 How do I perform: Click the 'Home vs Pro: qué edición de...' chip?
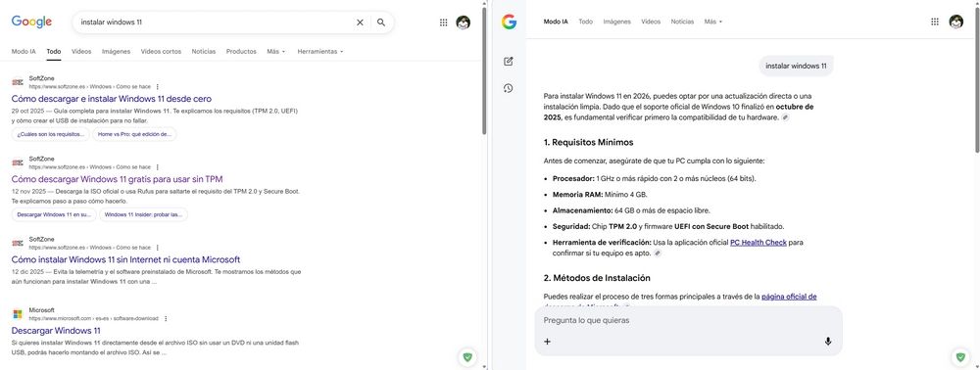pos(134,134)
